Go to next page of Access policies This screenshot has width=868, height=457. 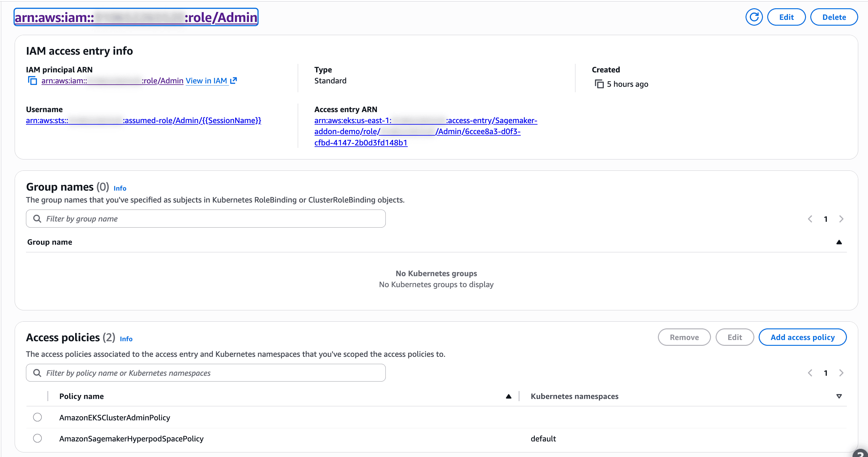[x=841, y=373]
